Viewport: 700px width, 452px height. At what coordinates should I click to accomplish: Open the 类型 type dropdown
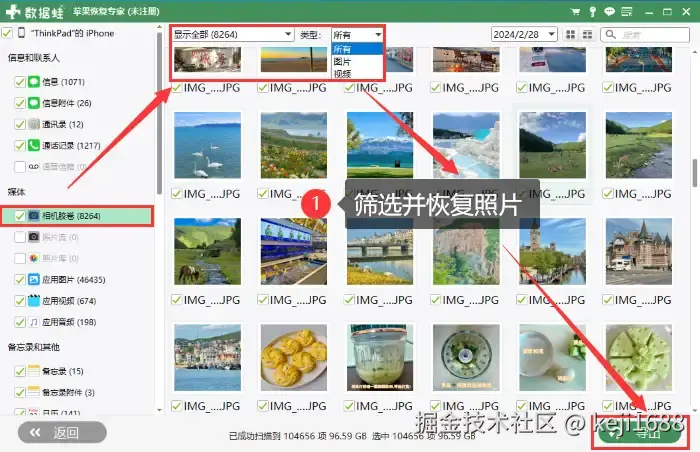357,34
